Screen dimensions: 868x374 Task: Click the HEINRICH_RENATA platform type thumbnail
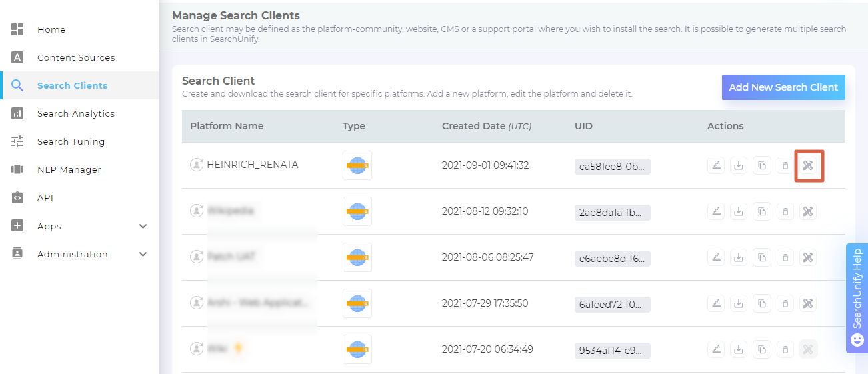pyautogui.click(x=357, y=165)
